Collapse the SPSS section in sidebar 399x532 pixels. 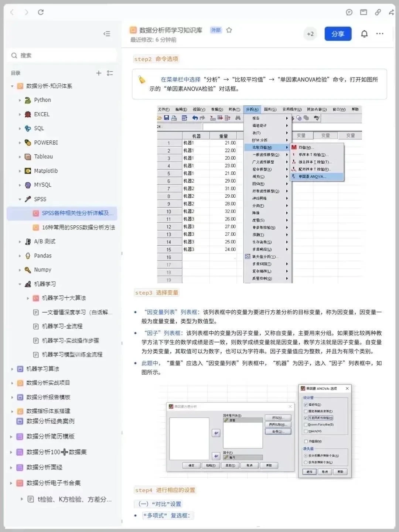20,199
